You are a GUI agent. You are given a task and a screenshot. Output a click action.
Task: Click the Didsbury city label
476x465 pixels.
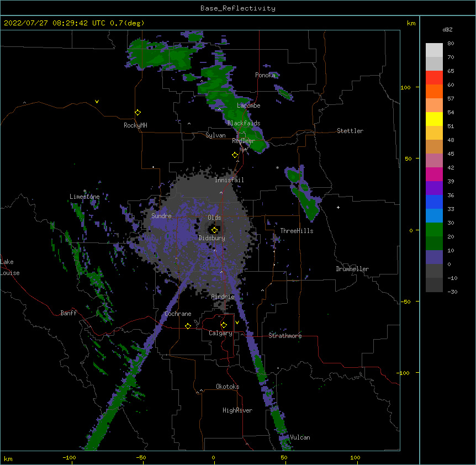click(212, 238)
